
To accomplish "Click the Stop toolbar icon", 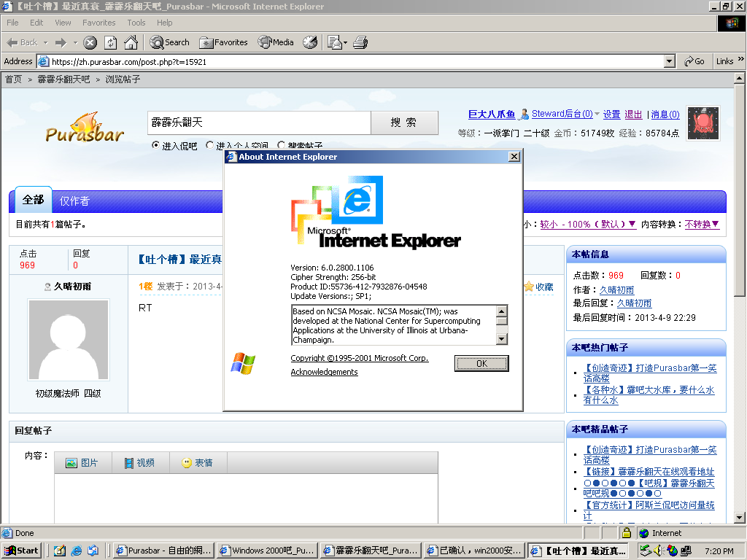I will point(90,42).
